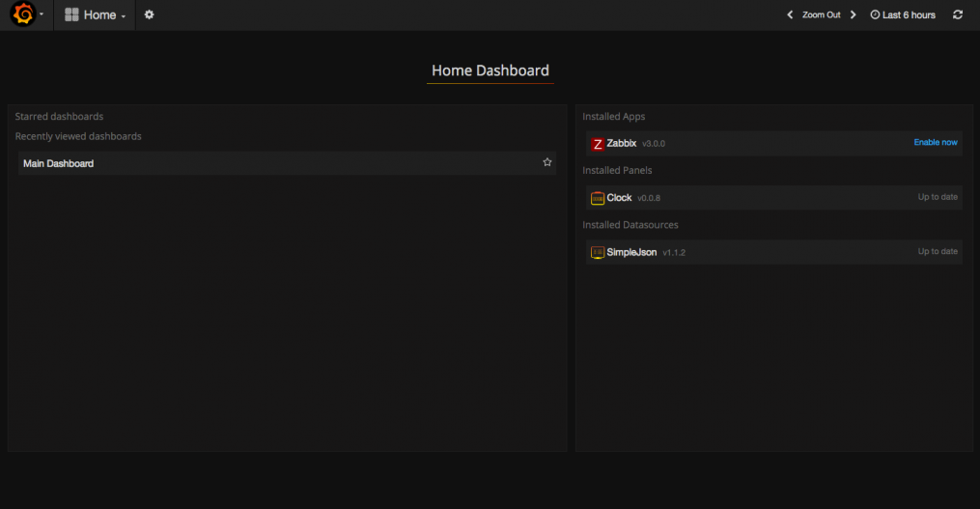Screen dimensions: 980x509
Task: Open the SimpleJson datasource link
Action: tap(631, 252)
